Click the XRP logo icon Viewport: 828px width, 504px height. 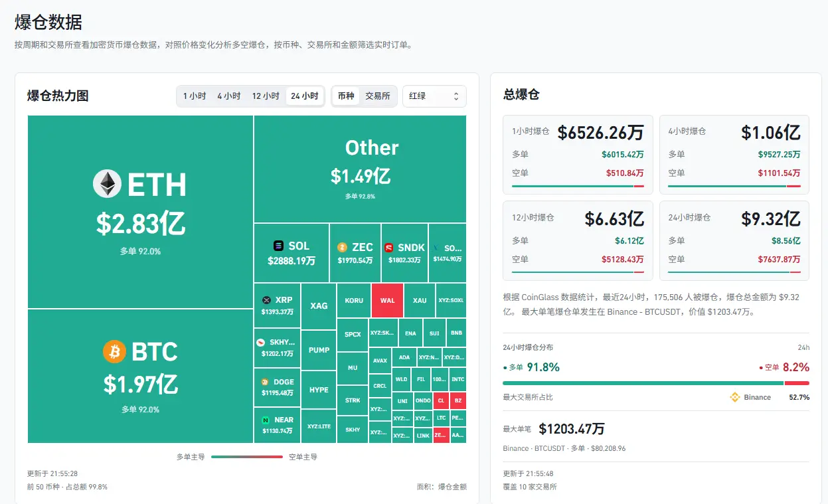coord(267,300)
